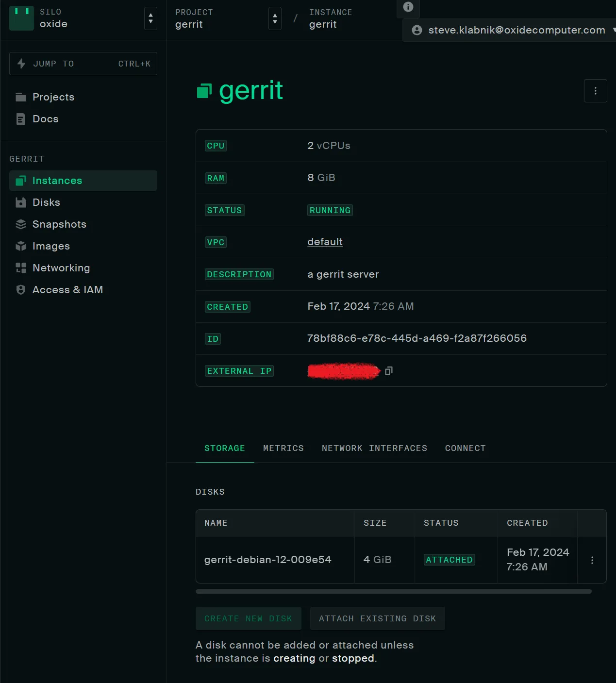Click the Networking sidebar icon

click(x=20, y=268)
